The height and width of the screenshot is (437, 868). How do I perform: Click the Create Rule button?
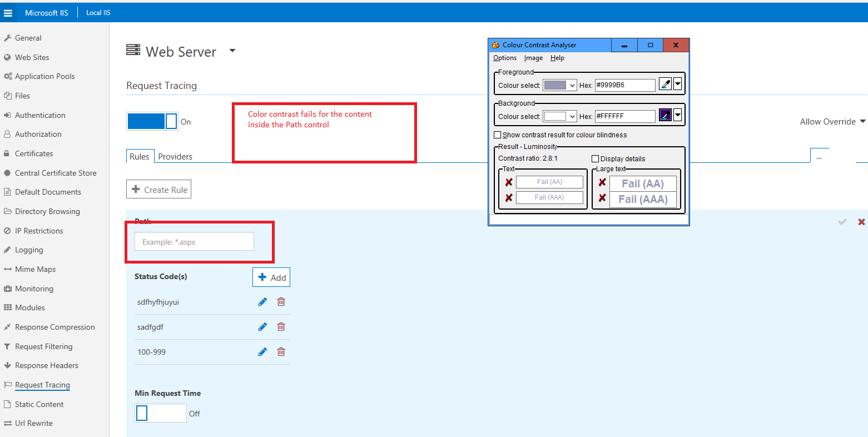coord(158,188)
